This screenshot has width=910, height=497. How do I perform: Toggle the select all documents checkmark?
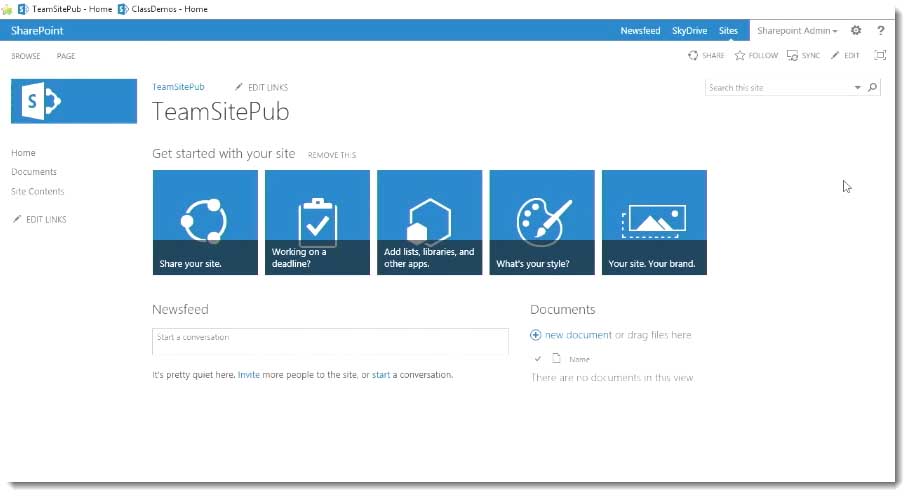click(537, 359)
